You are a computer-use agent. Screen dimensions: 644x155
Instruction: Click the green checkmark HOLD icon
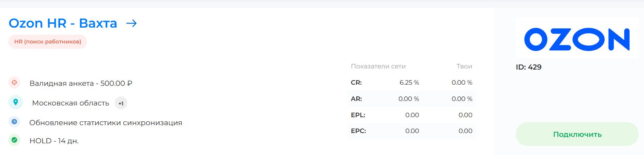pos(14,140)
